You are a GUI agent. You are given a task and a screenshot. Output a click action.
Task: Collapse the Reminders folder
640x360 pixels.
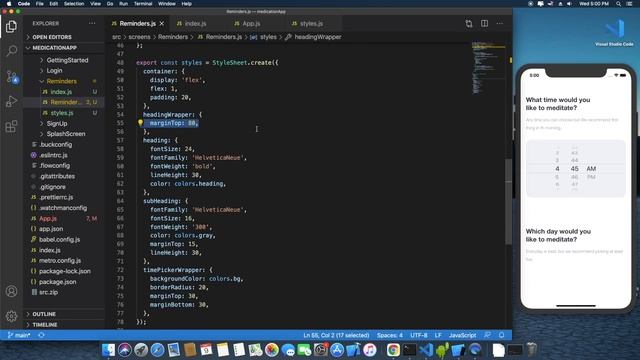63,81
